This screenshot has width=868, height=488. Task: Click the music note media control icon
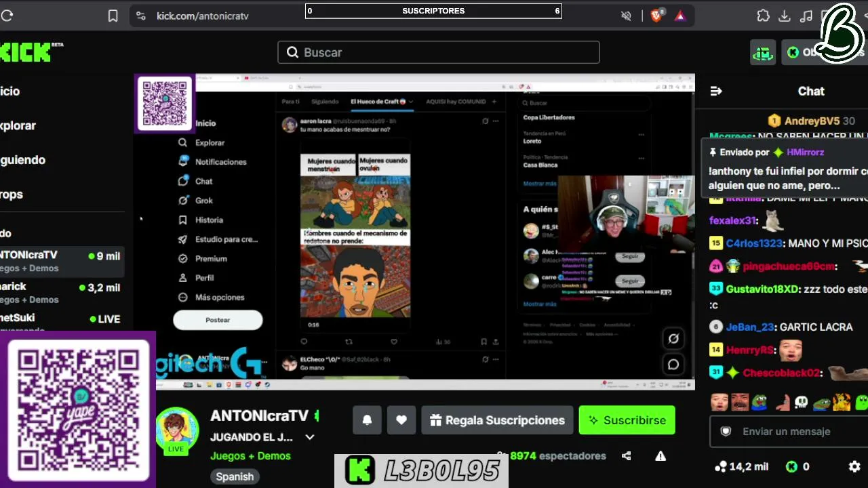pos(806,16)
